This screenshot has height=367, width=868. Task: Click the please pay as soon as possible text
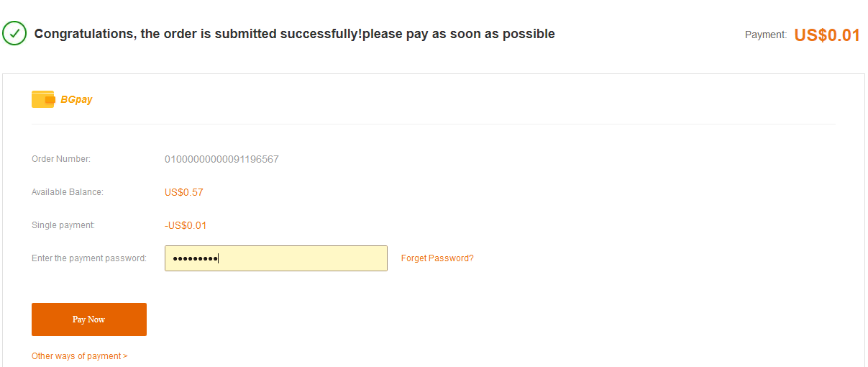(x=458, y=34)
